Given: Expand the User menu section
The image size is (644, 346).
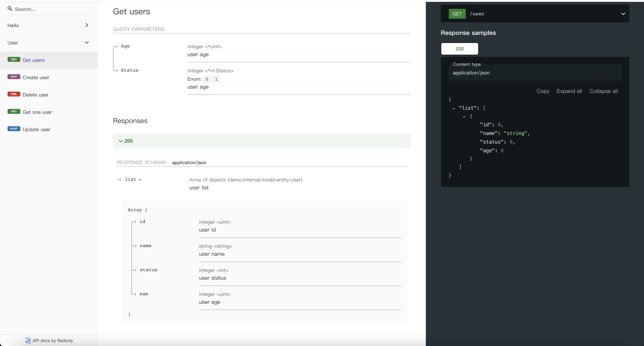Looking at the screenshot, I should click(48, 43).
